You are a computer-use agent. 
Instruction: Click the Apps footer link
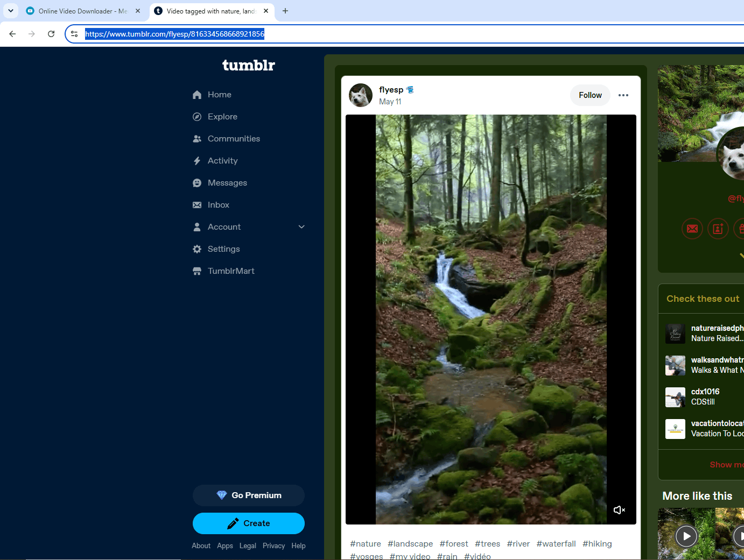click(x=225, y=545)
